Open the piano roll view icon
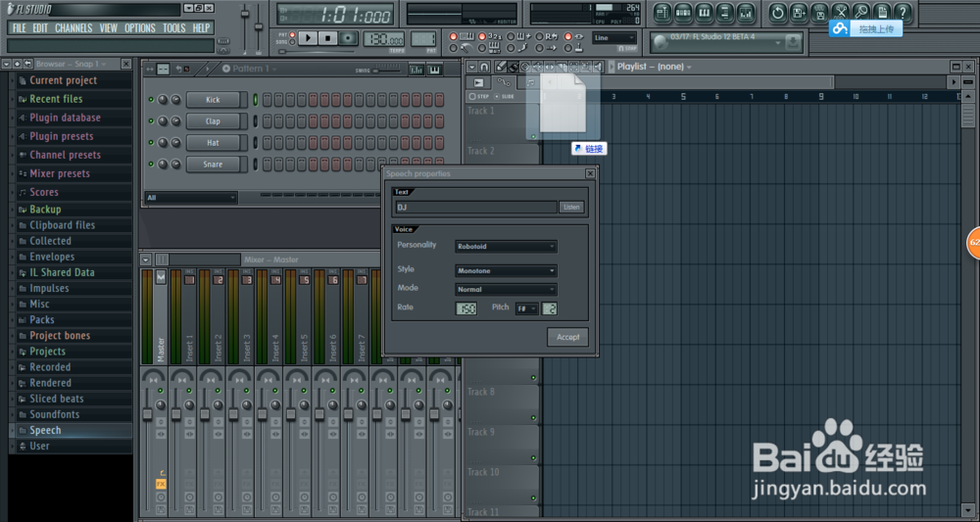Screen dimensions: 980x522 705,11
